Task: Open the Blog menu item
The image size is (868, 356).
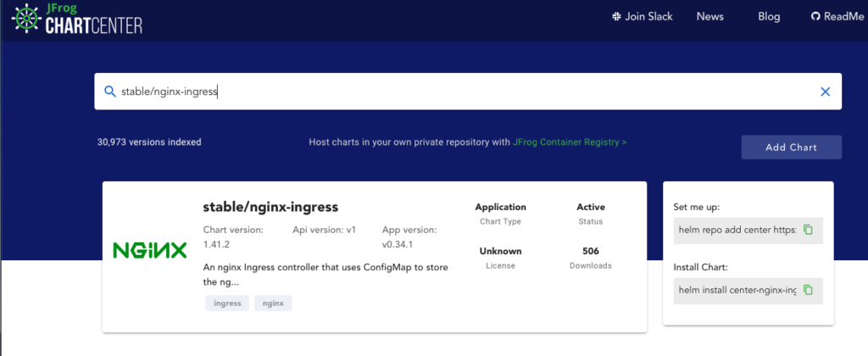Action: pyautogui.click(x=769, y=17)
